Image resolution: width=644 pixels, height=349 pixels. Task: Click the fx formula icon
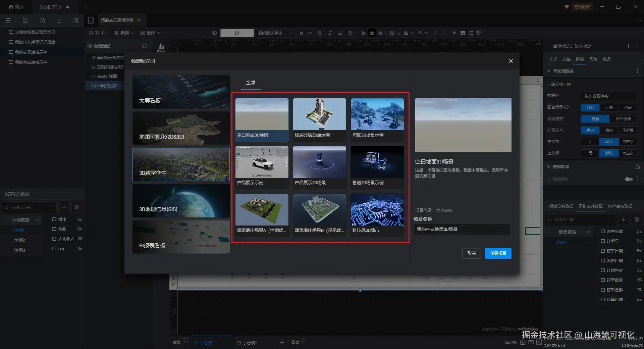click(x=454, y=33)
